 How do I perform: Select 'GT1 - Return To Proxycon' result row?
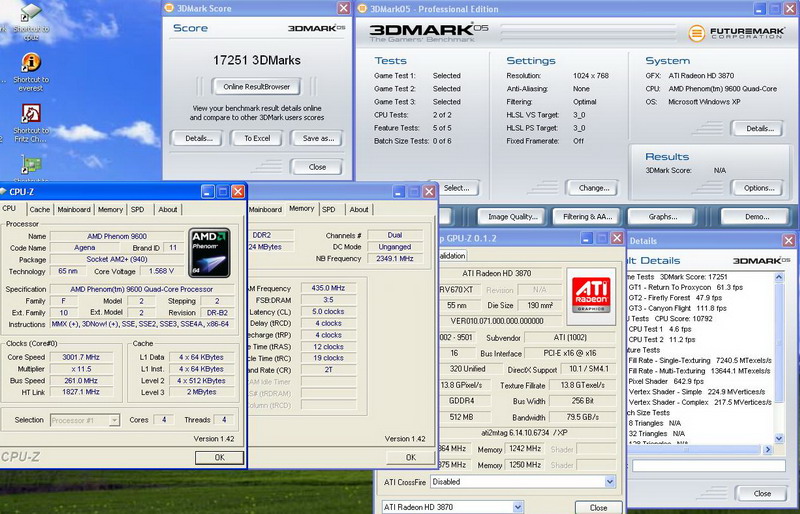point(685,287)
